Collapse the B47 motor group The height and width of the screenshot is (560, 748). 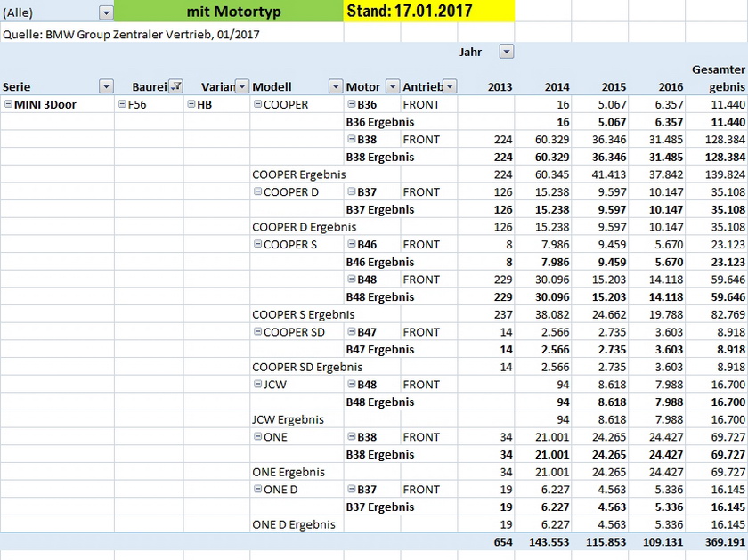click(352, 331)
